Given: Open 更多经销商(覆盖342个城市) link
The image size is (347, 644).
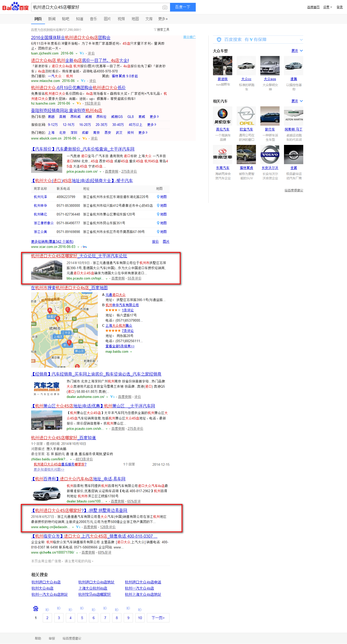Looking at the screenshot, I should click(x=52, y=241).
